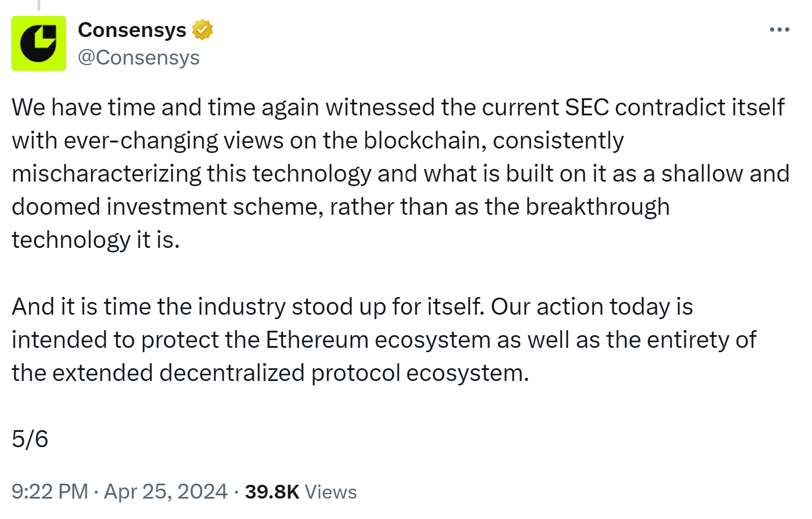Click the 5/6 thread counter text
Screen dimensions: 812x519
point(30,439)
